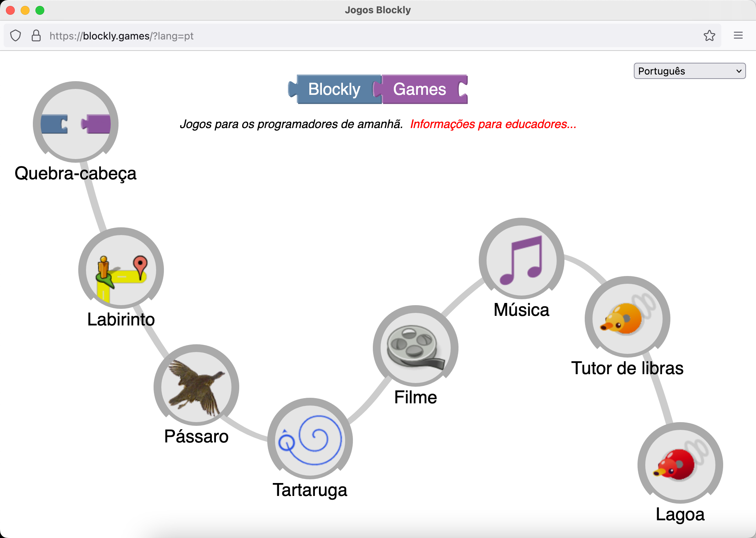Click the Tutor de libras text label
756x538 pixels.
(628, 368)
